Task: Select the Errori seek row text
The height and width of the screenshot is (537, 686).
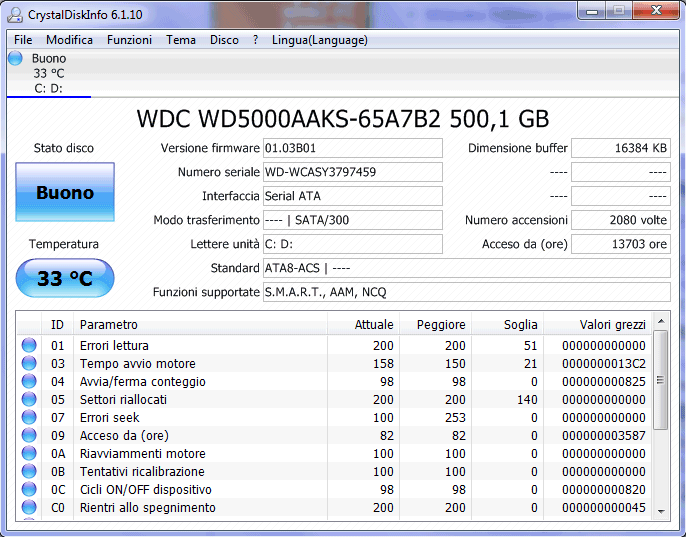Action: 109,417
